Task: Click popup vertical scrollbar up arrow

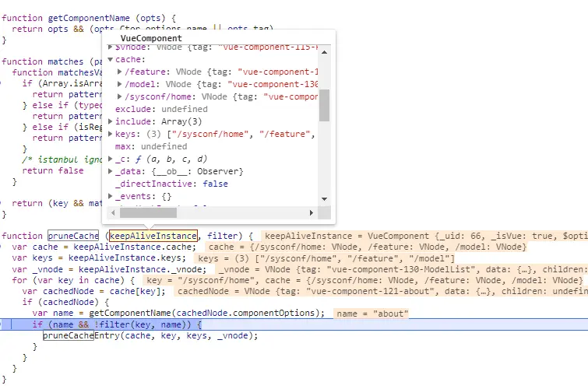Action: pyautogui.click(x=325, y=52)
